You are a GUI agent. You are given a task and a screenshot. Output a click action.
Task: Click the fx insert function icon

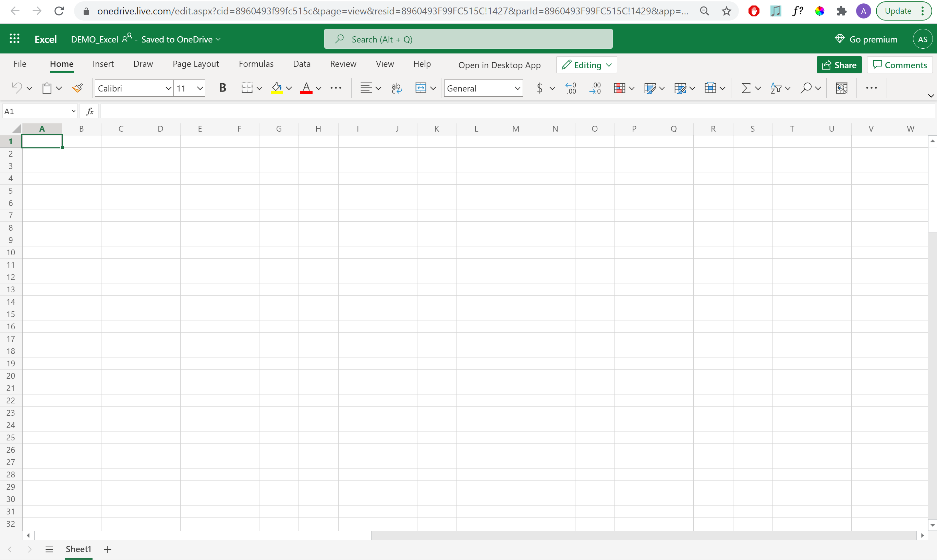(90, 111)
